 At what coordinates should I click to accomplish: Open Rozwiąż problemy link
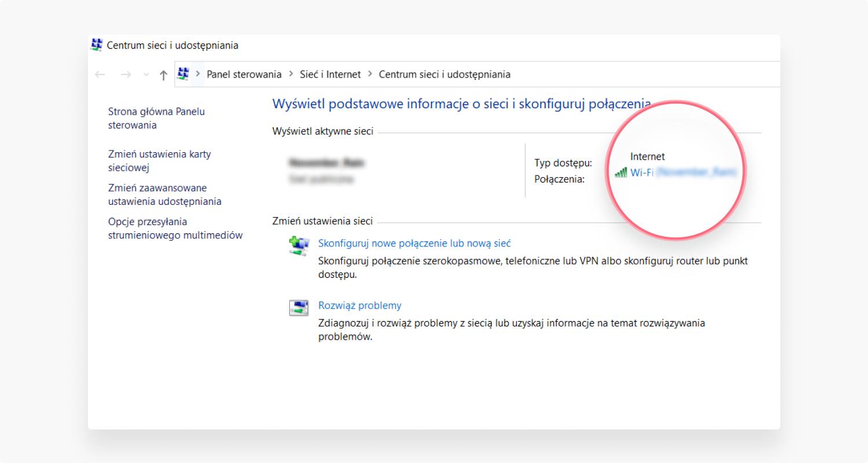click(360, 306)
